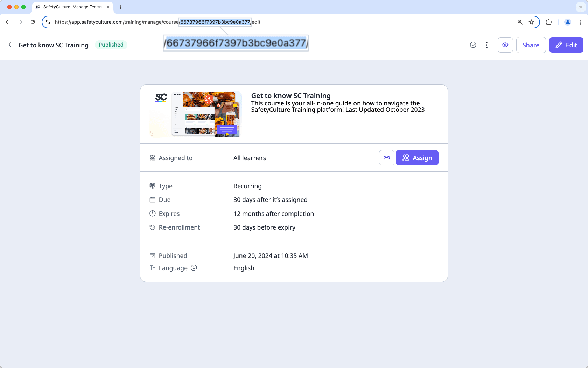This screenshot has height=368, width=588.
Task: Click the Re-enrollment refresh icon
Action: pyautogui.click(x=152, y=227)
